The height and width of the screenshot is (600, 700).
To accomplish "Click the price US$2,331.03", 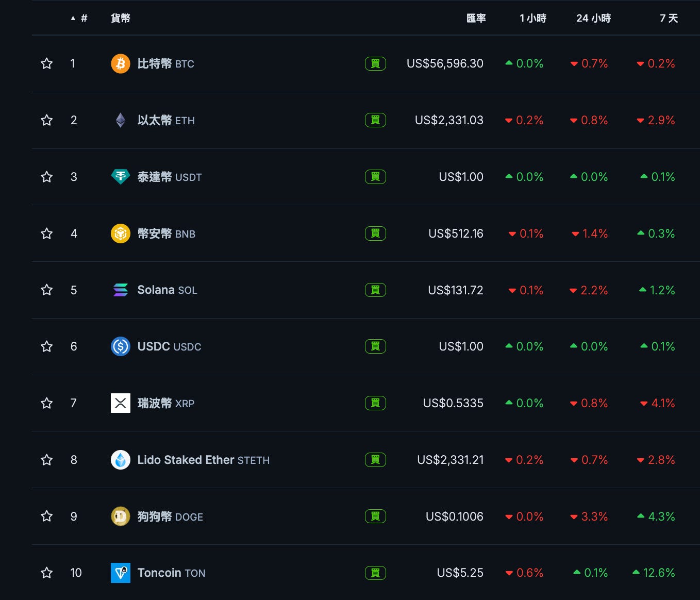I will (x=449, y=120).
